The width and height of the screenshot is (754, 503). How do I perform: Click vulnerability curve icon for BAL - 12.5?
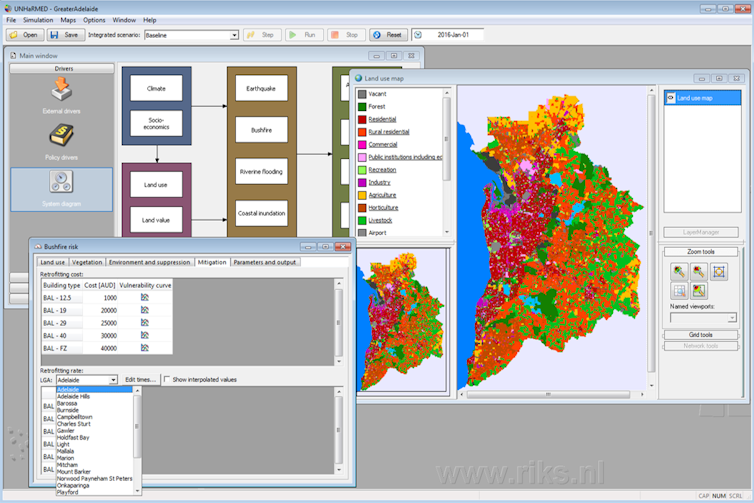click(x=145, y=298)
